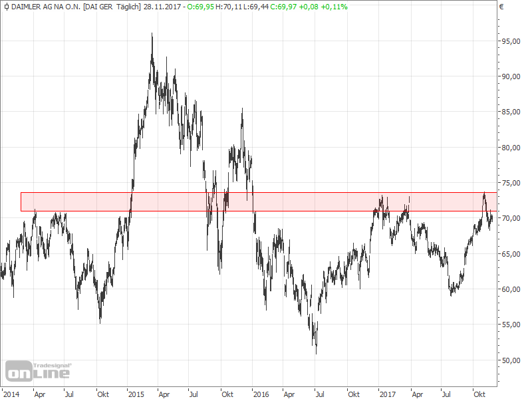Viewport: 532px width, 399px height.
Task: Click the candlestick symbol icon before DAIMLER title
Action: pos(5,7)
